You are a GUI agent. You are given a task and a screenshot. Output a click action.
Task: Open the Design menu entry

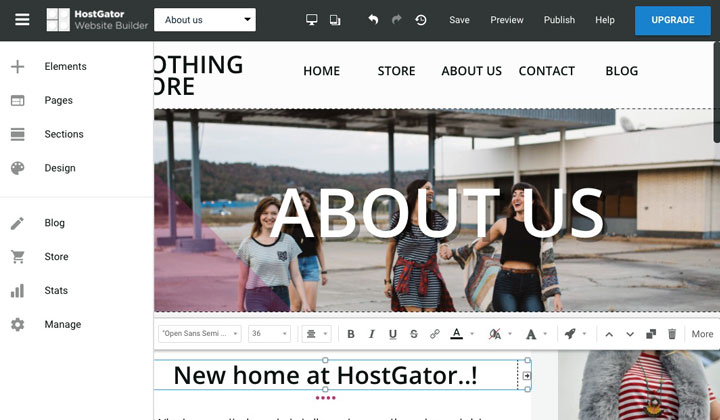pyautogui.click(x=60, y=168)
